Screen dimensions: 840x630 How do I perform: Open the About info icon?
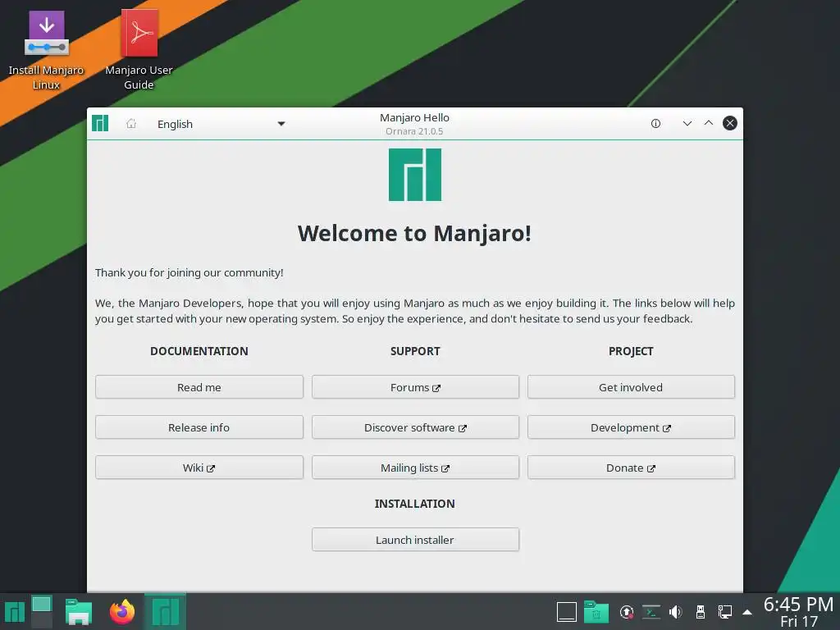point(655,124)
